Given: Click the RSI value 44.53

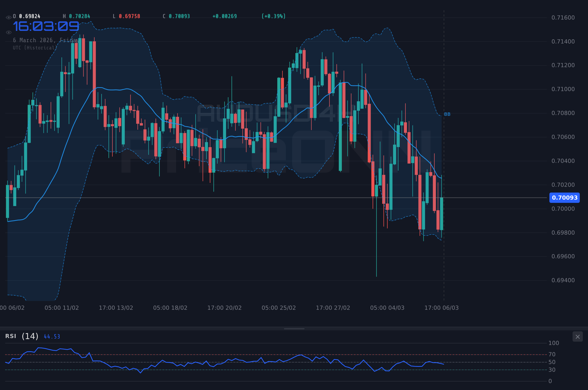Looking at the screenshot, I should 52,337.
